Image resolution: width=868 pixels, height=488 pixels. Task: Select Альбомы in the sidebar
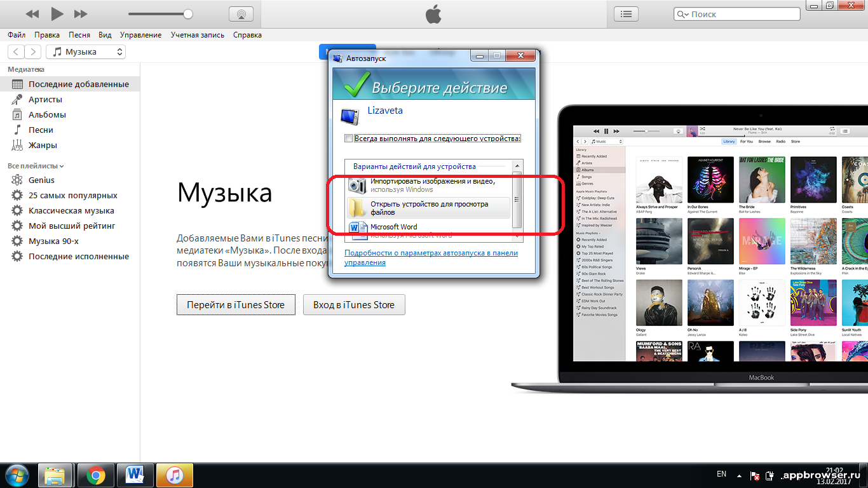point(70,114)
